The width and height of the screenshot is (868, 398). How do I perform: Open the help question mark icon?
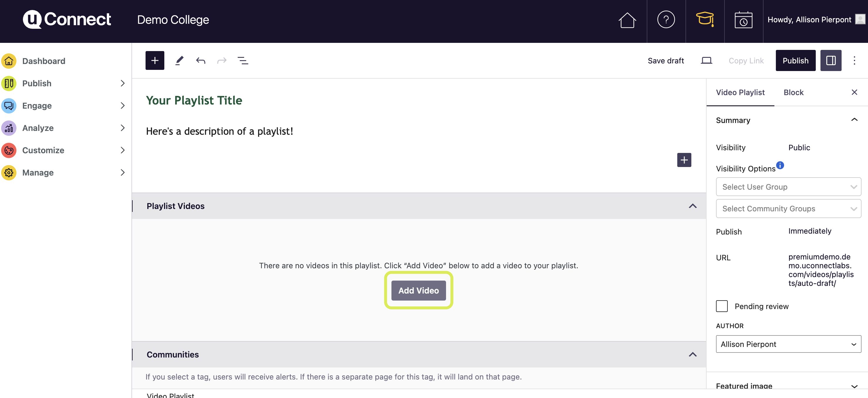click(666, 20)
